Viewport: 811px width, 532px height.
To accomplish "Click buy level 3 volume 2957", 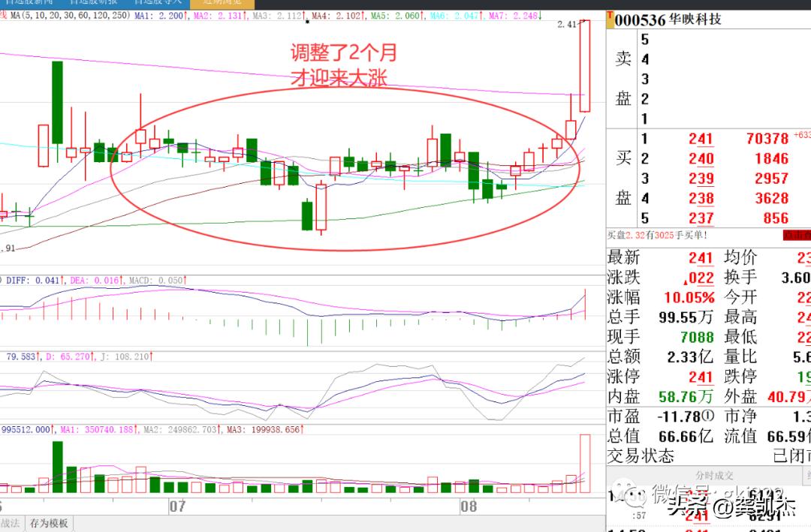I will (771, 179).
